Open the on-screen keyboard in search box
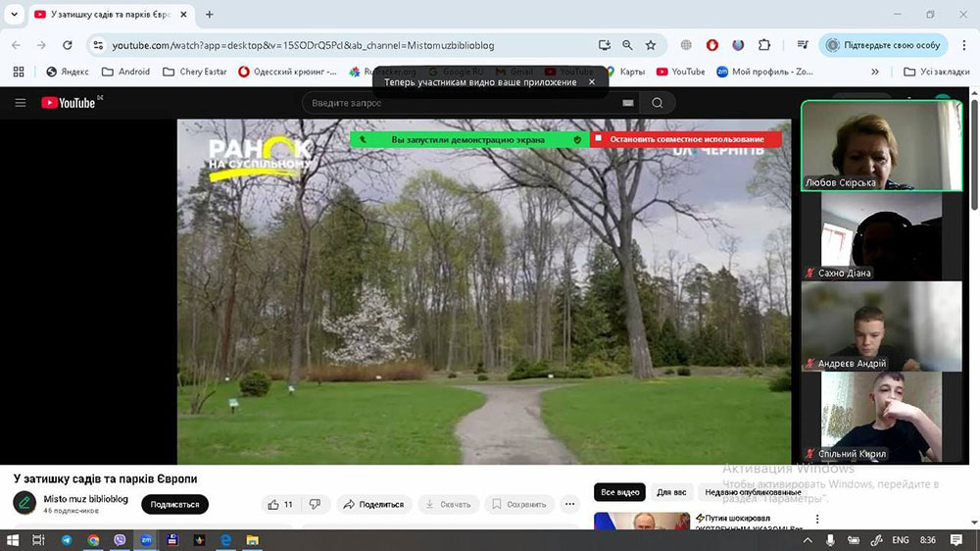 [x=628, y=103]
